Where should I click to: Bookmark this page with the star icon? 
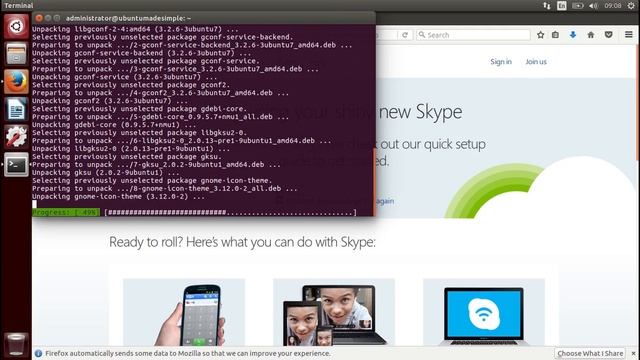[x=540, y=35]
